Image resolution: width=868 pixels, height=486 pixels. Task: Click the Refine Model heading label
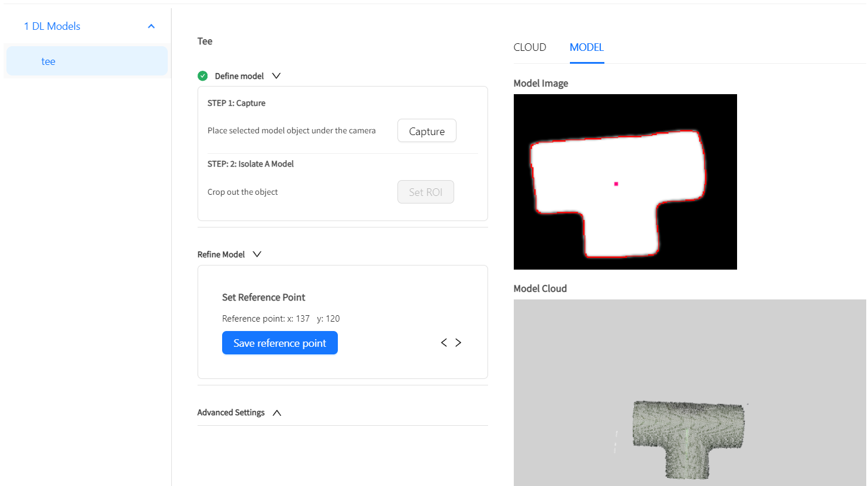[221, 254]
